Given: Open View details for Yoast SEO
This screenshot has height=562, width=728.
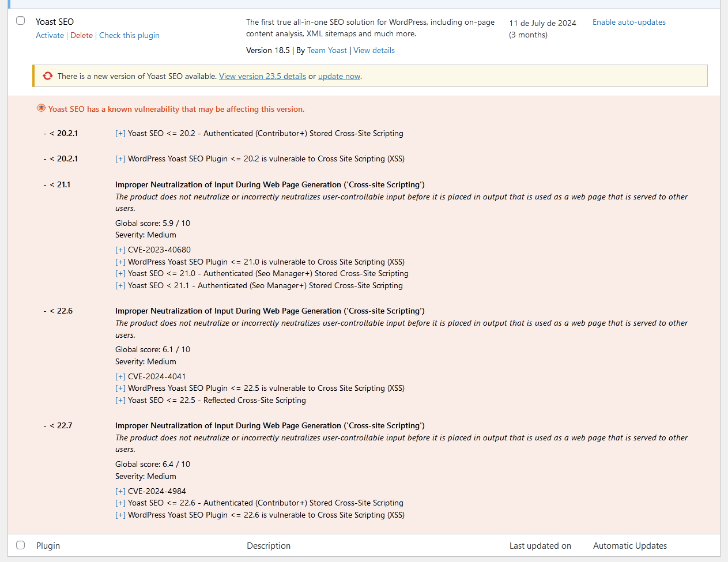Looking at the screenshot, I should point(374,50).
